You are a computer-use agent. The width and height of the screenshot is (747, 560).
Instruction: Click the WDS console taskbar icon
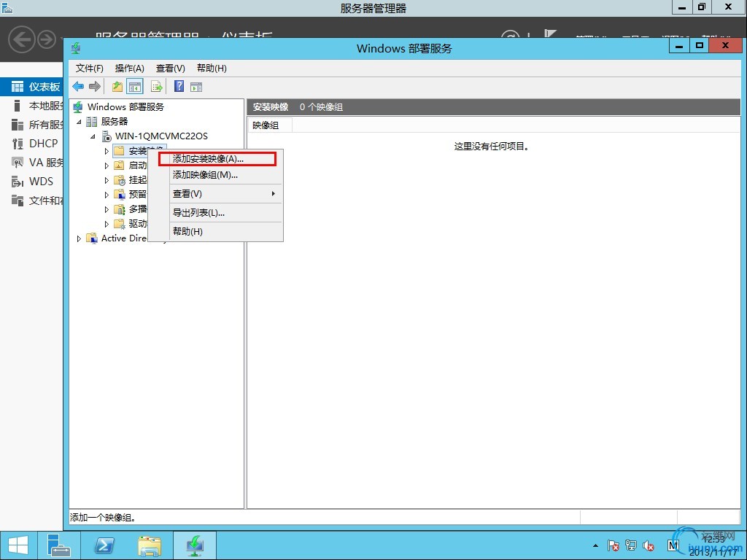point(195,545)
